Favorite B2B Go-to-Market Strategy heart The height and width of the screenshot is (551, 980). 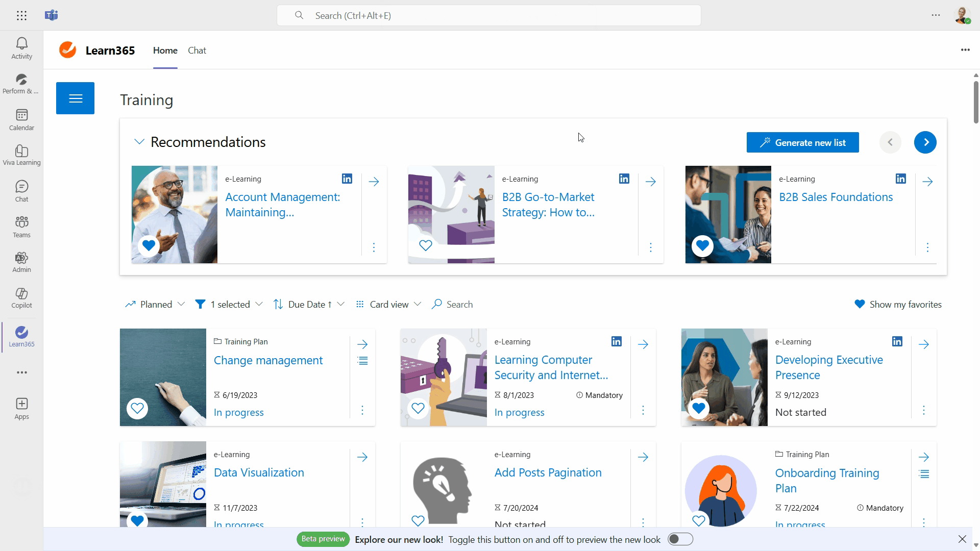(x=426, y=245)
